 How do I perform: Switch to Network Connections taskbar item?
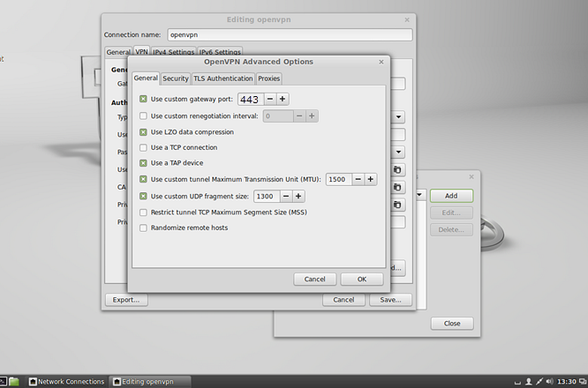click(x=67, y=382)
